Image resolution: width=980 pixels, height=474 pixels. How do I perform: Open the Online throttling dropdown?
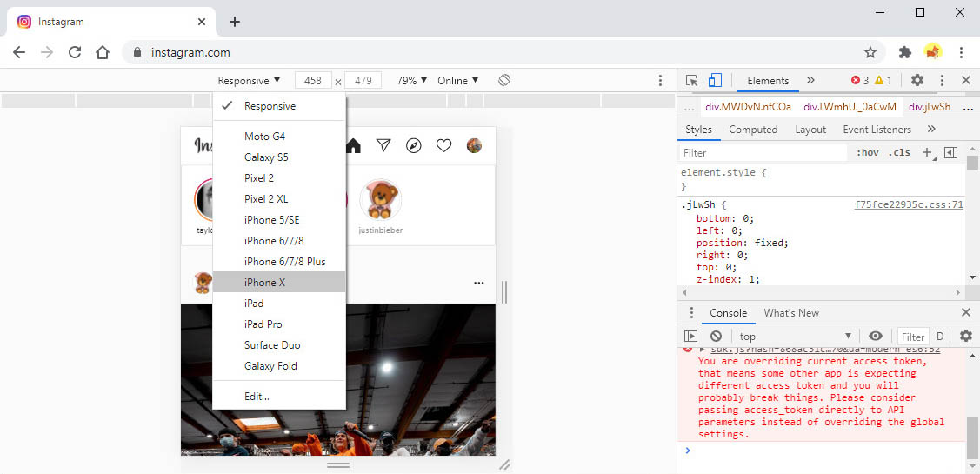pyautogui.click(x=457, y=81)
